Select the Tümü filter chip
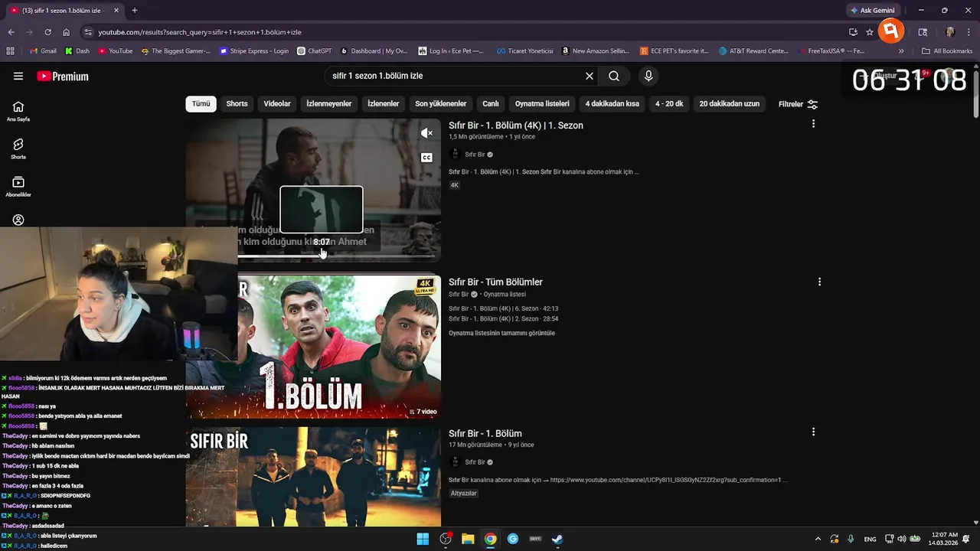The width and height of the screenshot is (980, 551). [x=201, y=104]
